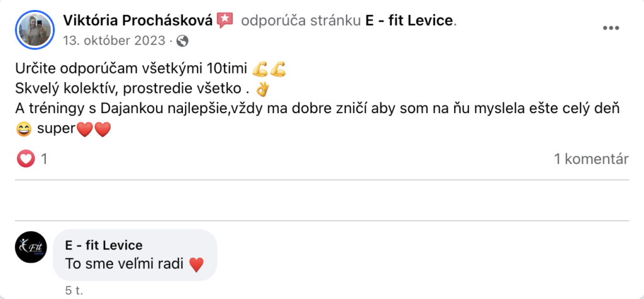Open E - fit Levice page link in header
Image resolution: width=644 pixels, height=299 pixels.
(409, 20)
